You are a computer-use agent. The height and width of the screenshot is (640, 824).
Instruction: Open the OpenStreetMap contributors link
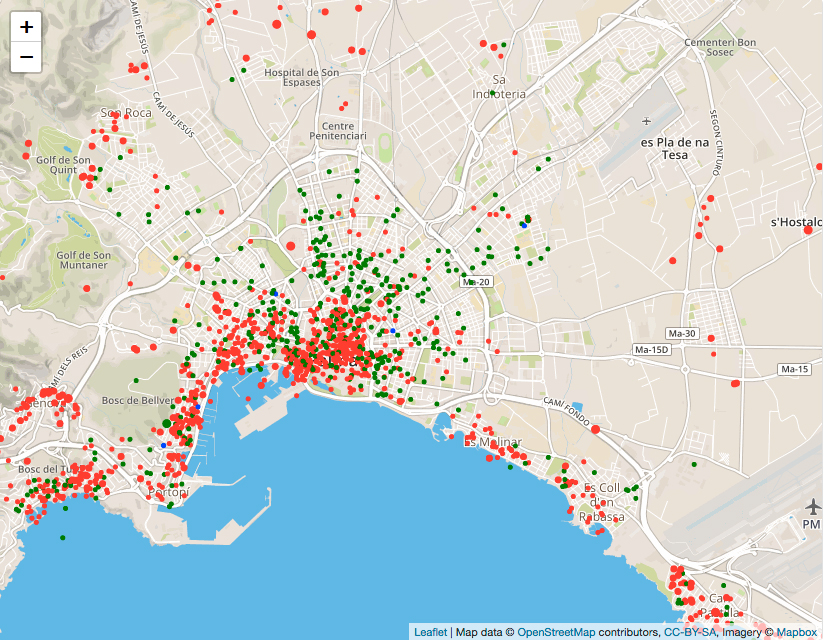point(577,632)
